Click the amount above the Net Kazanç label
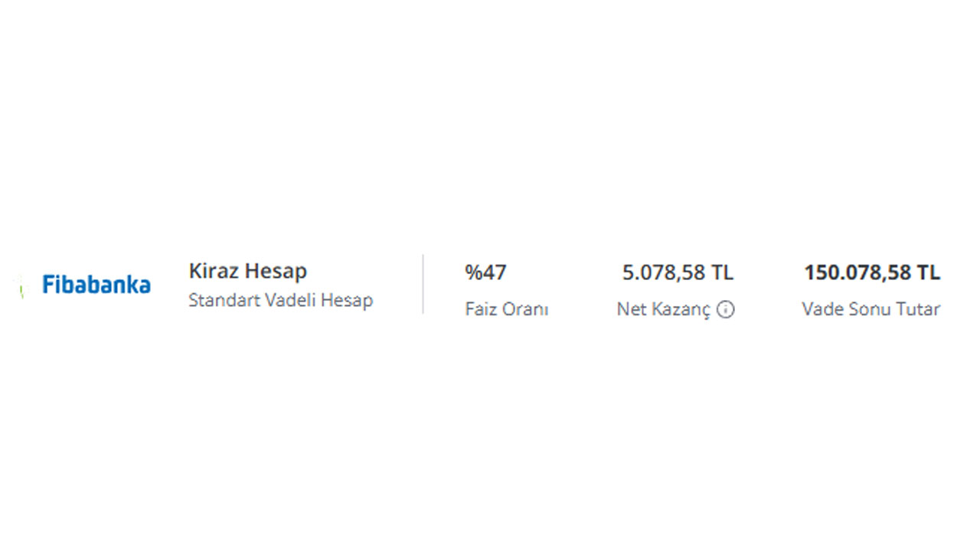Viewport: 980px width, 551px height. pyautogui.click(x=678, y=272)
